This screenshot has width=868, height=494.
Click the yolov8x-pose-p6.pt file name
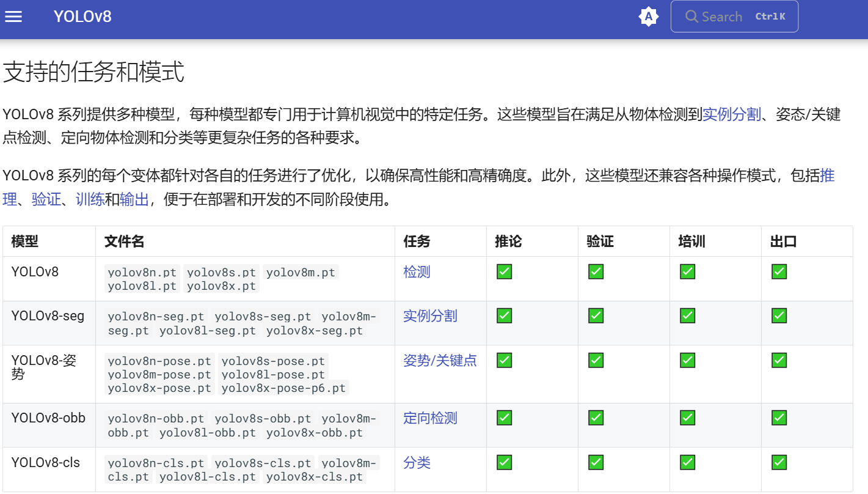tap(284, 388)
